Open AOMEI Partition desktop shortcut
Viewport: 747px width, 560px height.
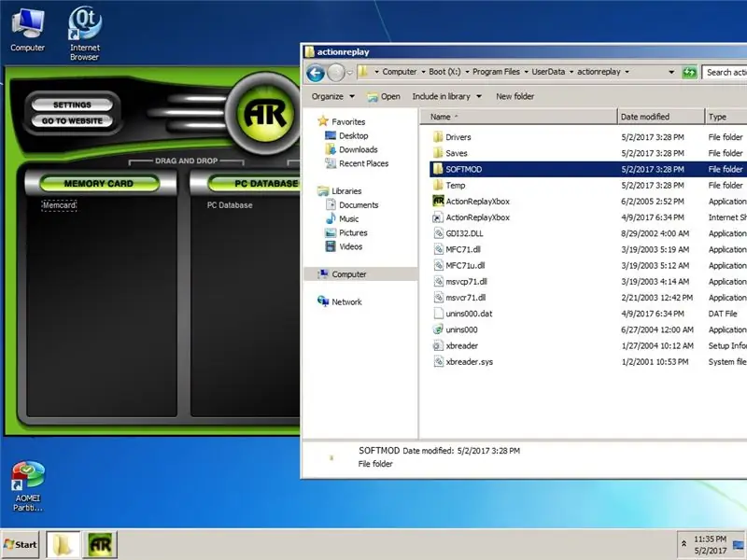coord(28,485)
